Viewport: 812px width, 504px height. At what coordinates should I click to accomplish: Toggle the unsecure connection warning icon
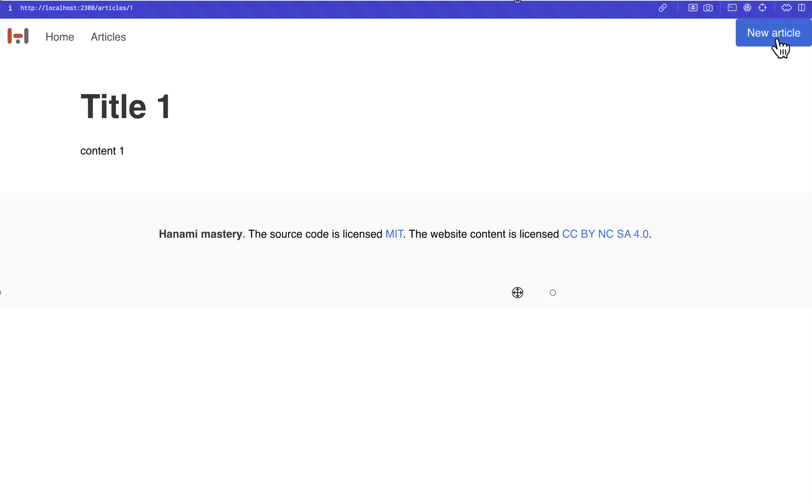10,7
